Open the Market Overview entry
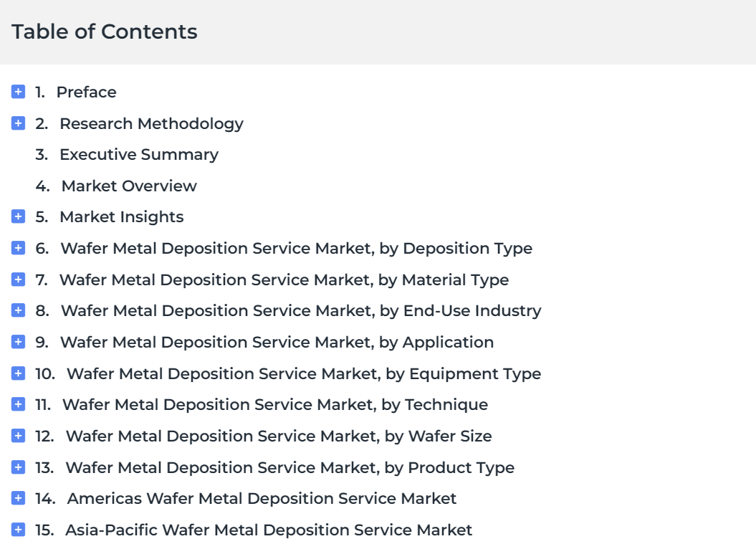This screenshot has width=756, height=549. click(x=129, y=186)
